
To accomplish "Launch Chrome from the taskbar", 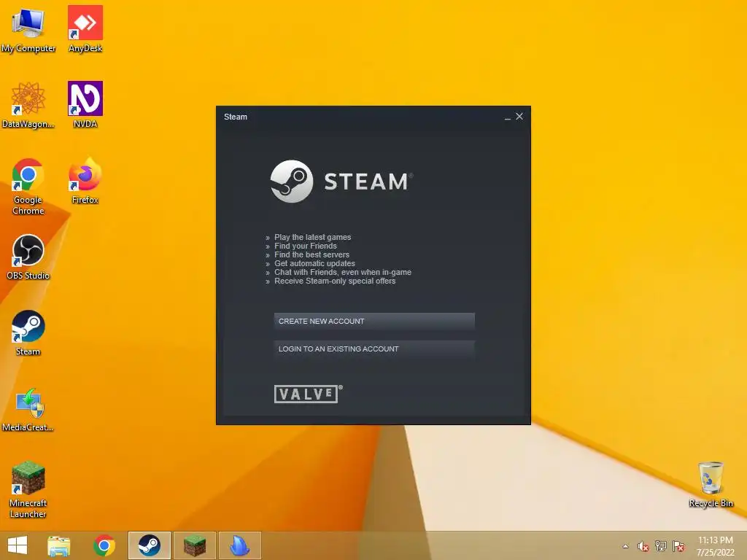I will (x=104, y=545).
